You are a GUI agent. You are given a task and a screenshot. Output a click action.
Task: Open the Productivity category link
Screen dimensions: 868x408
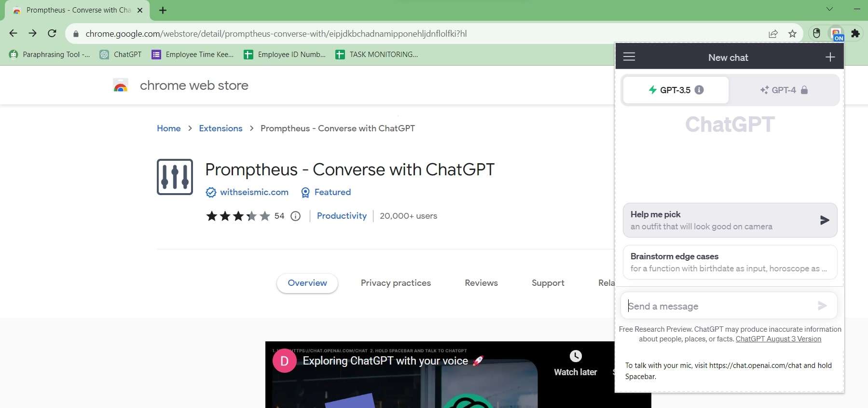click(342, 216)
